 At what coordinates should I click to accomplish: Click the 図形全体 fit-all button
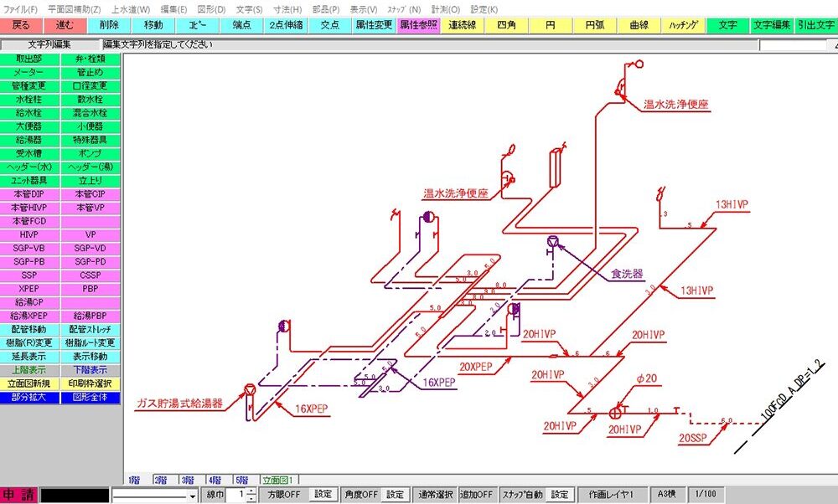[x=91, y=397]
